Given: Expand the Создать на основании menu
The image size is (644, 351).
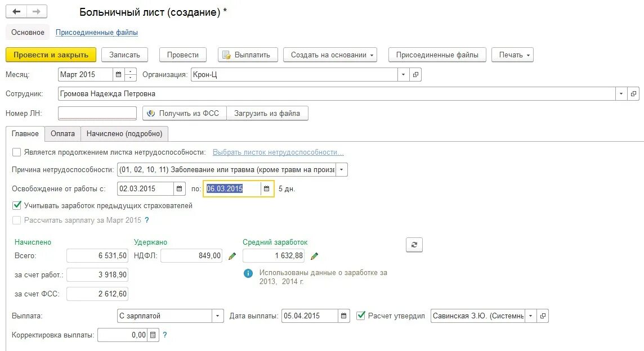Looking at the screenshot, I should click(330, 55).
